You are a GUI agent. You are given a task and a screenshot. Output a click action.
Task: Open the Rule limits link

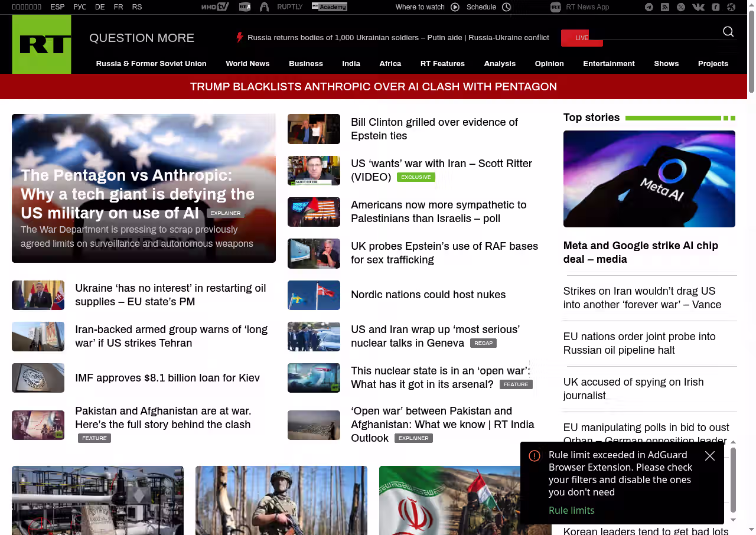pos(571,510)
